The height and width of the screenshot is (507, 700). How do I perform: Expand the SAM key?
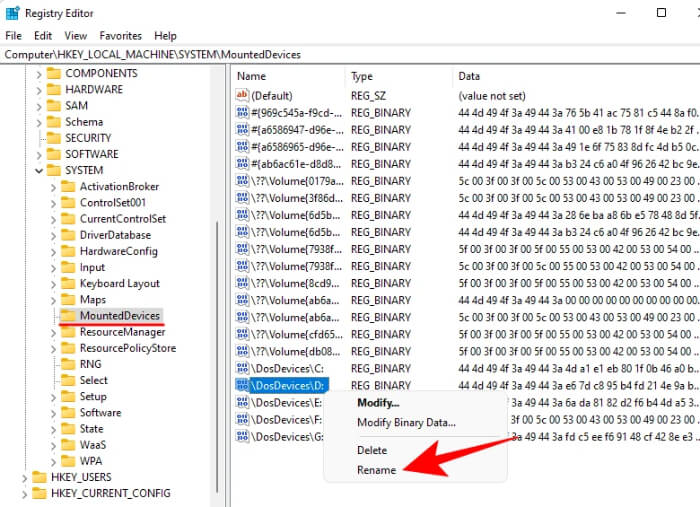(39, 106)
